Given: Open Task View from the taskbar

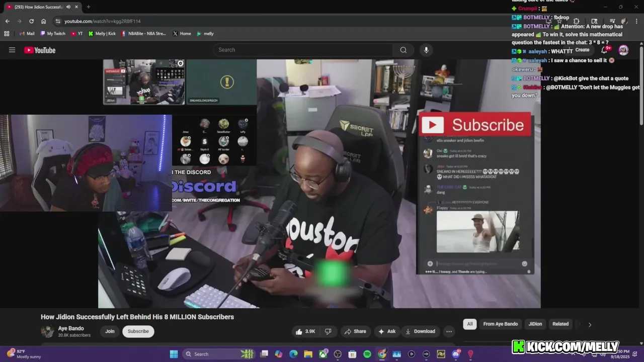Looking at the screenshot, I should (264, 354).
